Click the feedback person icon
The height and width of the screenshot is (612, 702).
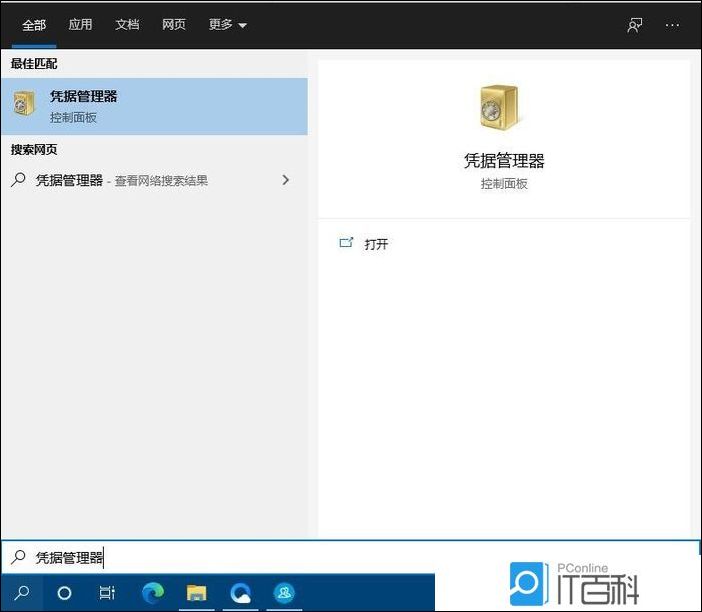coord(634,25)
